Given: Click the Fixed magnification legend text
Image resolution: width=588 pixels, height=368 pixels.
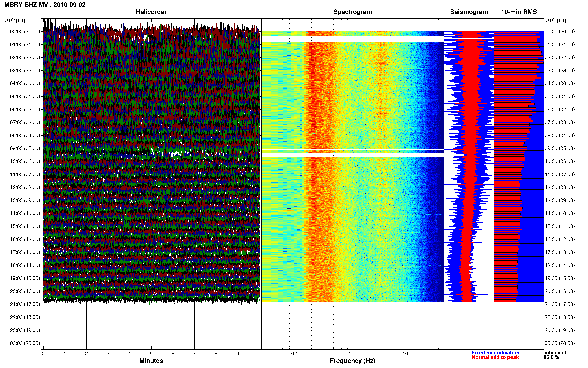Looking at the screenshot, I should pyautogui.click(x=495, y=353).
